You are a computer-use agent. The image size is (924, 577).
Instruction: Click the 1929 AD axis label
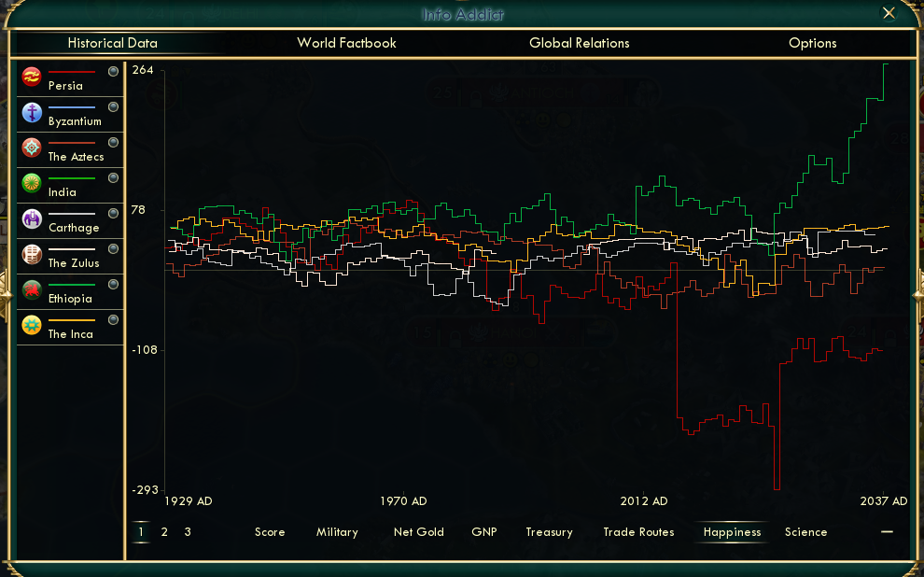(x=188, y=501)
